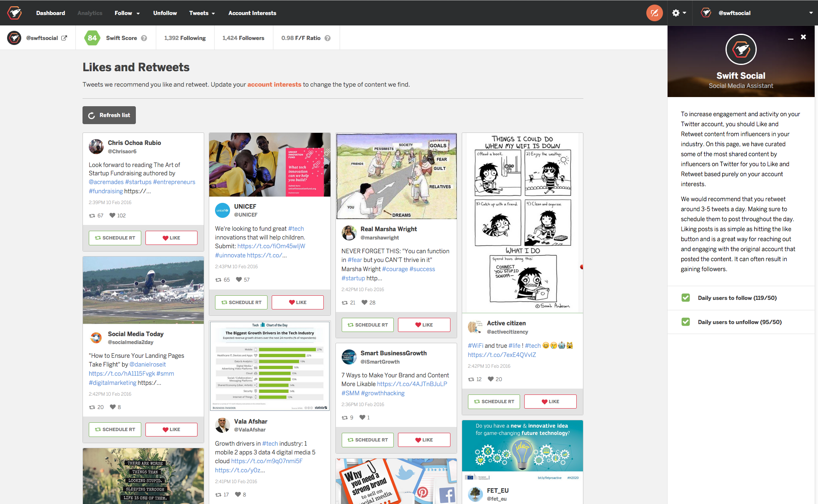The height and width of the screenshot is (504, 818).
Task: Toggle Daily users to follow checkbox
Action: coord(685,298)
